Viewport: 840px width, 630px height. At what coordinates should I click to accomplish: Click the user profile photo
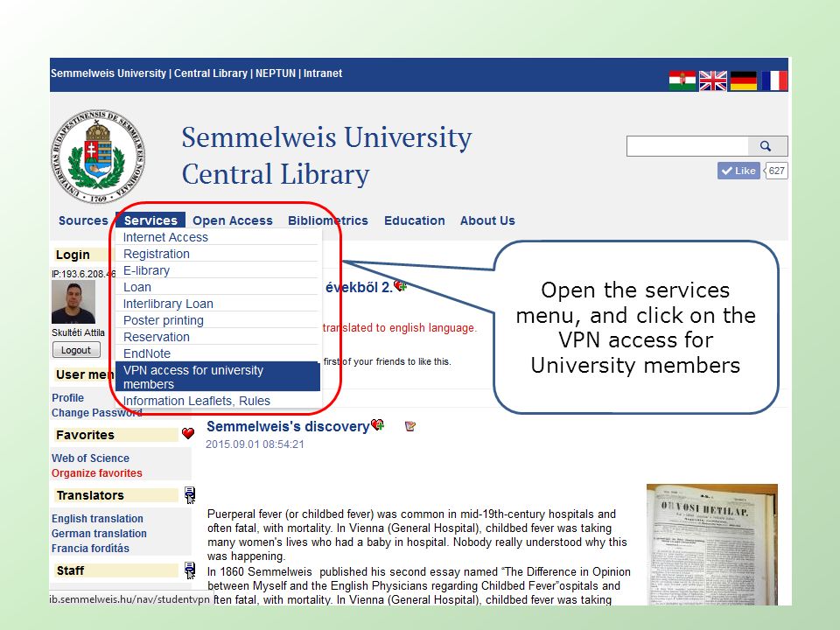click(73, 303)
